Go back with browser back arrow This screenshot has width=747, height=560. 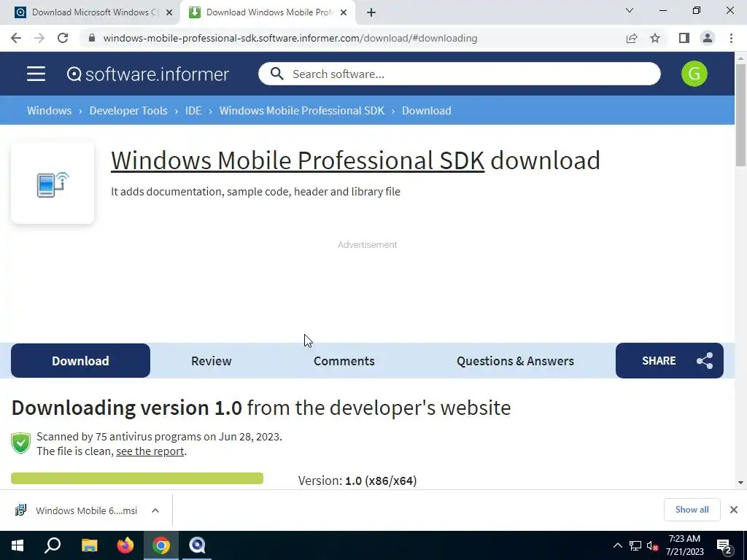16,38
